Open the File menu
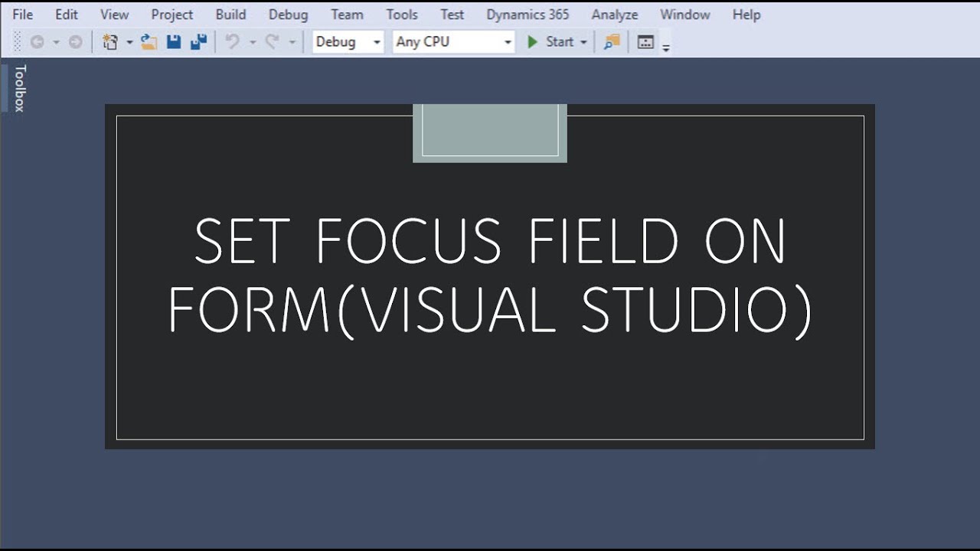The width and height of the screenshot is (980, 551). [x=22, y=15]
